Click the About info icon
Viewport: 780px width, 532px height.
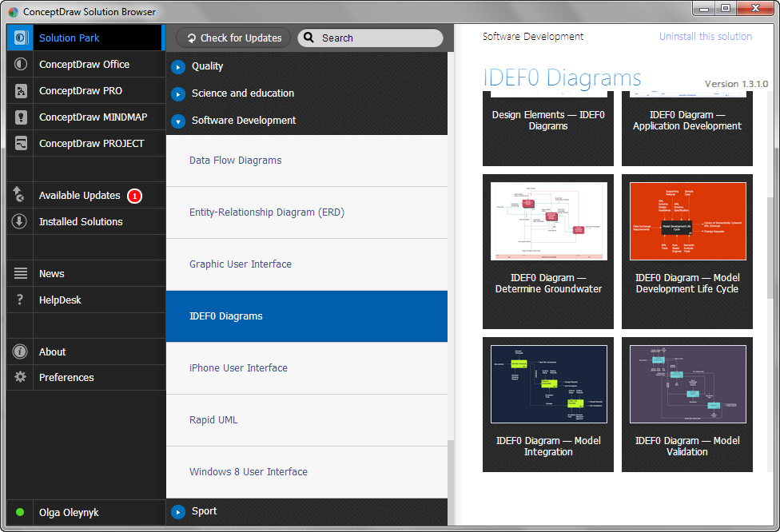(21, 351)
